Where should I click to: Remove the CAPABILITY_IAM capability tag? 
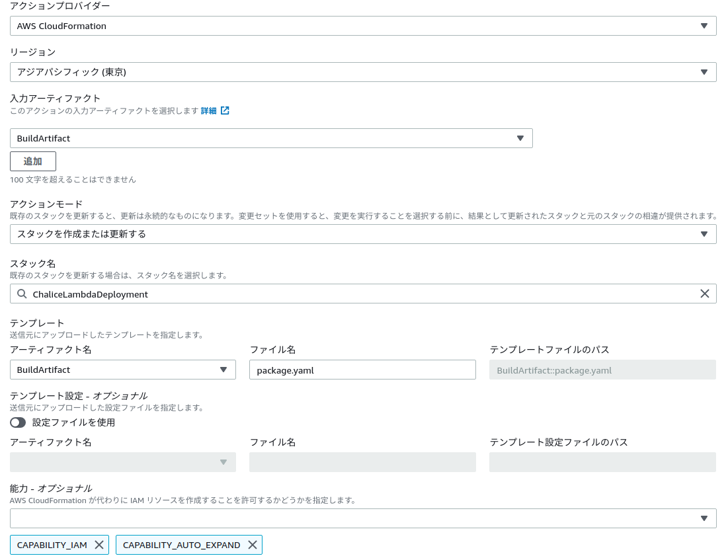(x=97, y=545)
